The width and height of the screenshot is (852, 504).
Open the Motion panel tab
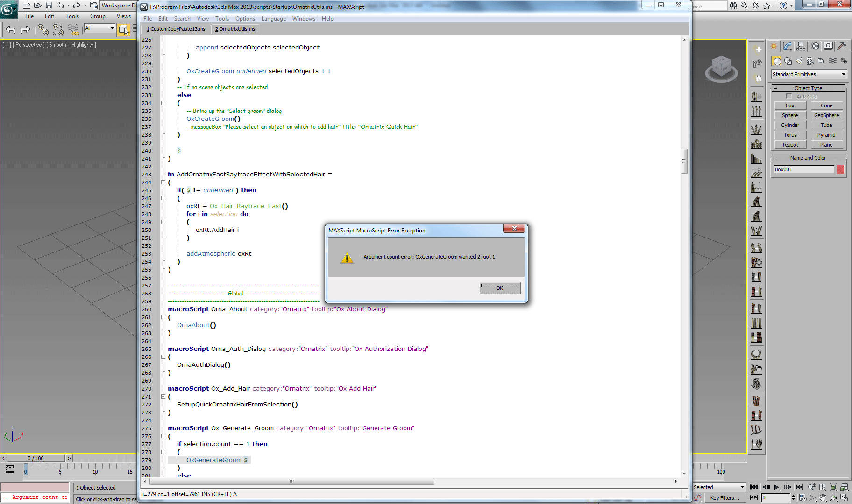coord(815,46)
